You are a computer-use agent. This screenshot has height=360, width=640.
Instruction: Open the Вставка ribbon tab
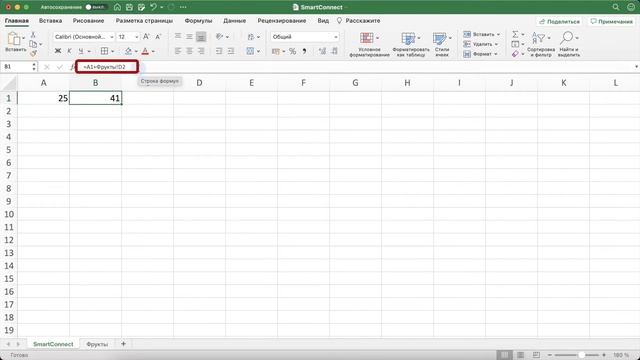(50, 21)
